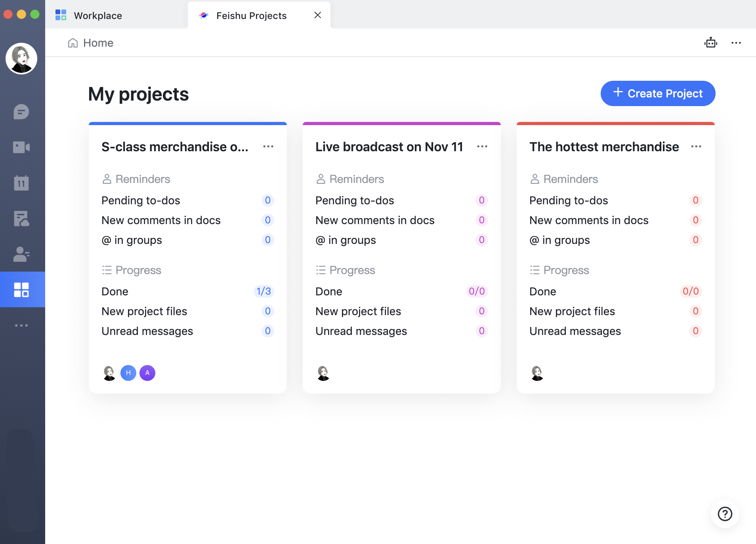Open the Calendar sidebar icon
Screen dimensions: 756x544
click(x=22, y=183)
